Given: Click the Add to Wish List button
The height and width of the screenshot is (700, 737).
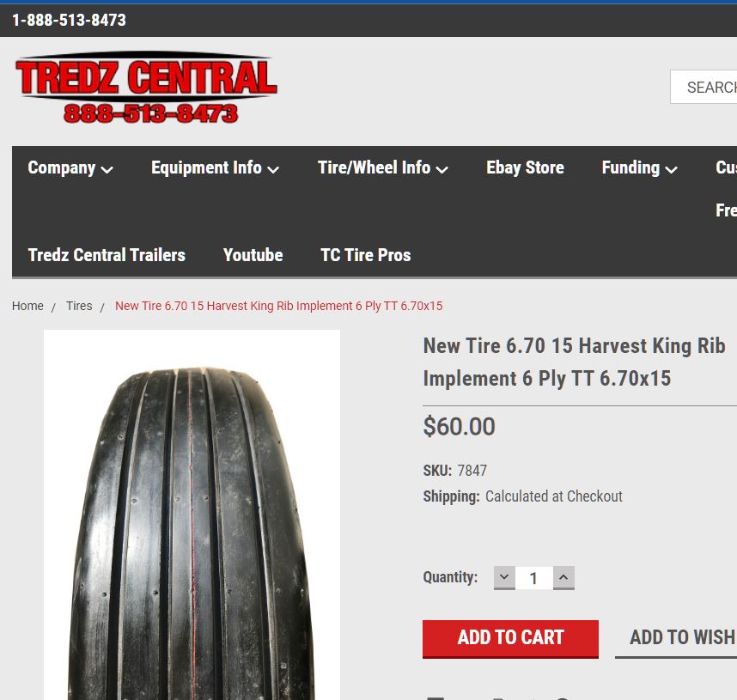Looking at the screenshot, I should tap(676, 638).
